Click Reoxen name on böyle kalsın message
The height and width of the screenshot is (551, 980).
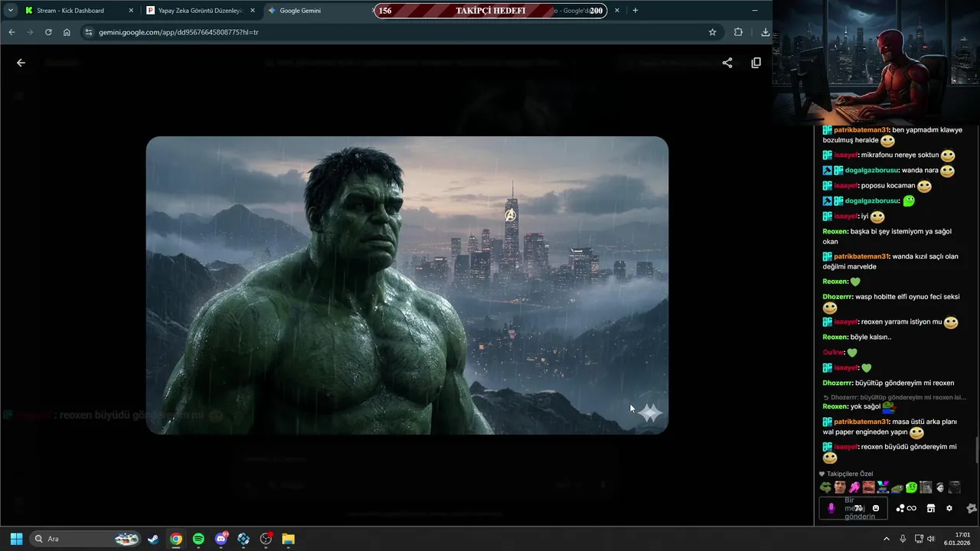click(x=835, y=337)
